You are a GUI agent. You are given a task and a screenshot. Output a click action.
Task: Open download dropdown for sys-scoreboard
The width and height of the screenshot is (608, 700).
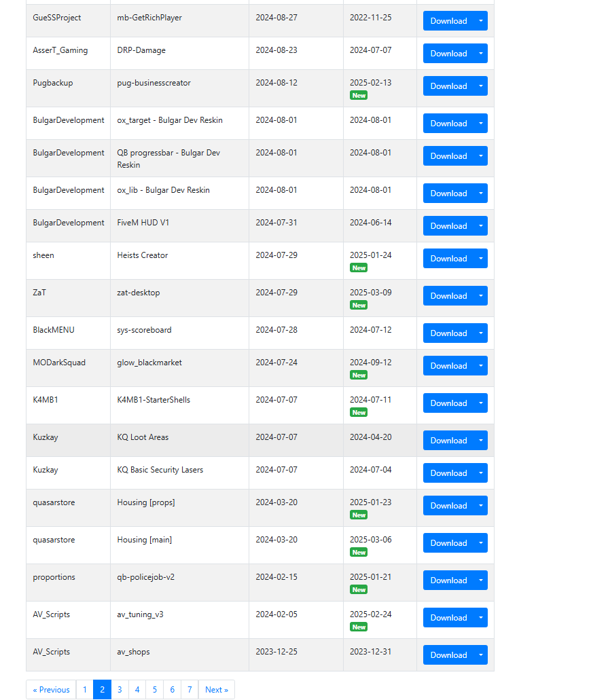(x=481, y=333)
